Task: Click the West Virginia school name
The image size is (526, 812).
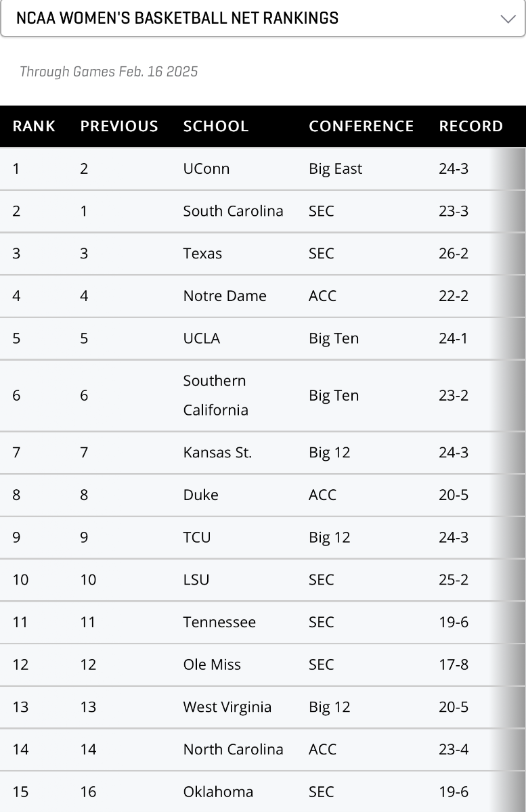Action: click(227, 707)
